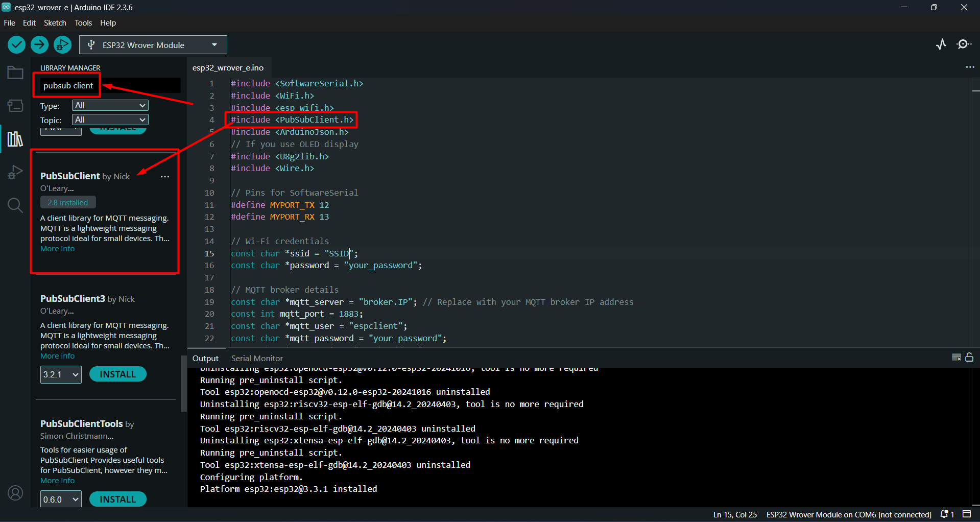Image resolution: width=980 pixels, height=522 pixels.
Task: Click the library list vertical scrollbar
Action: click(183, 383)
